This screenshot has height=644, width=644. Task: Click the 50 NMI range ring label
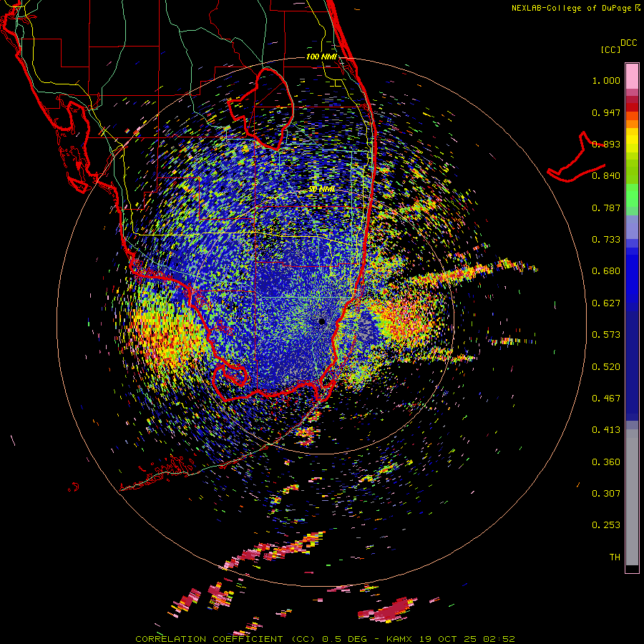(x=321, y=189)
